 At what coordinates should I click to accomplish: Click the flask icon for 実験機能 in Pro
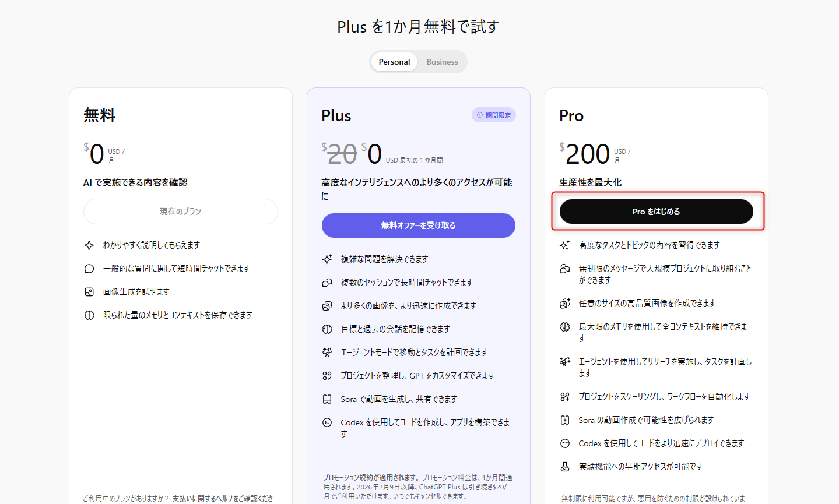(x=565, y=467)
